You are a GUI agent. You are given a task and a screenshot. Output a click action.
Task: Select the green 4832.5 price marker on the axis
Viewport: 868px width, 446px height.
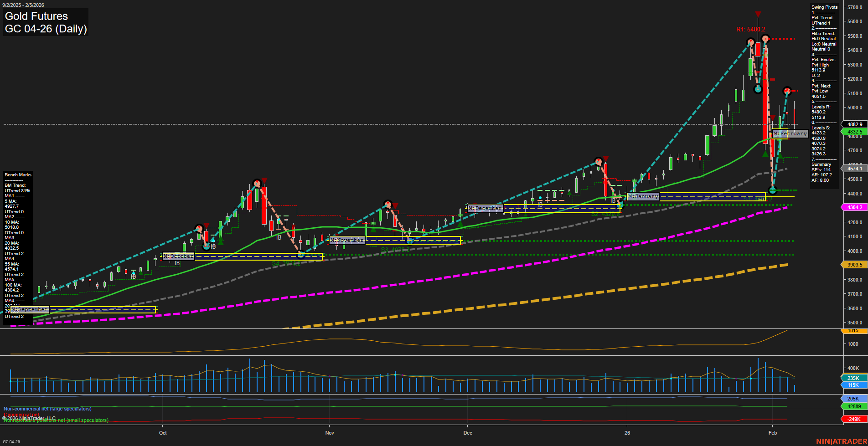tap(853, 131)
